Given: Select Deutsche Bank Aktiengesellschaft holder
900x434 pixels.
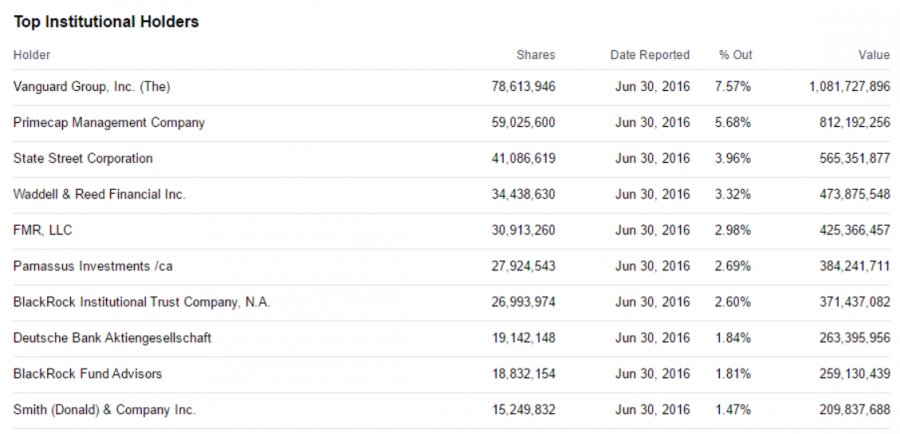Looking at the screenshot, I should coord(112,338).
